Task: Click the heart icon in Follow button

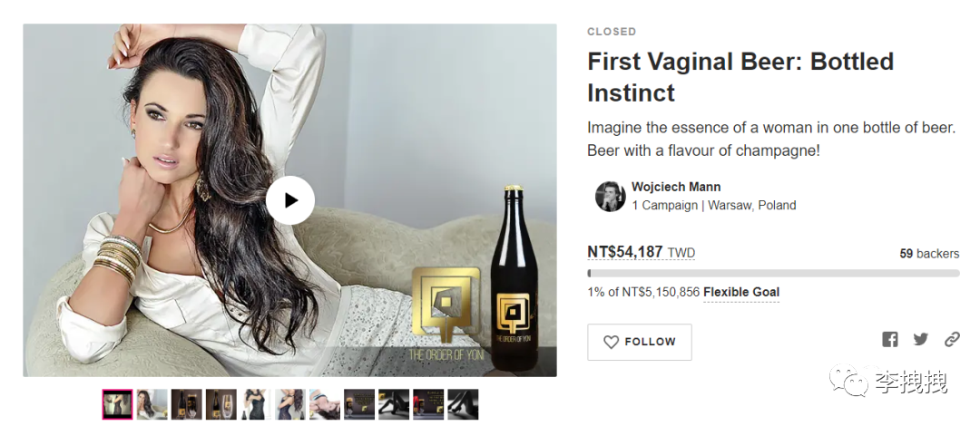Action: point(611,343)
